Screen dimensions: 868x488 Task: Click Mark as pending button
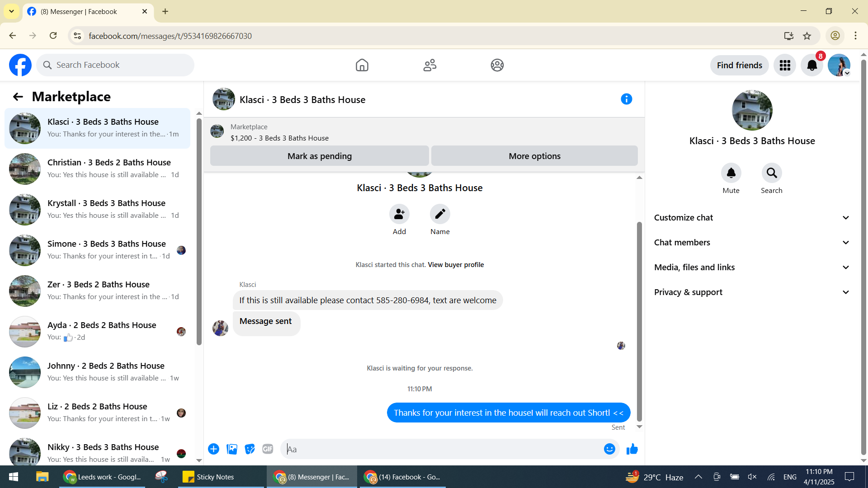coord(320,156)
